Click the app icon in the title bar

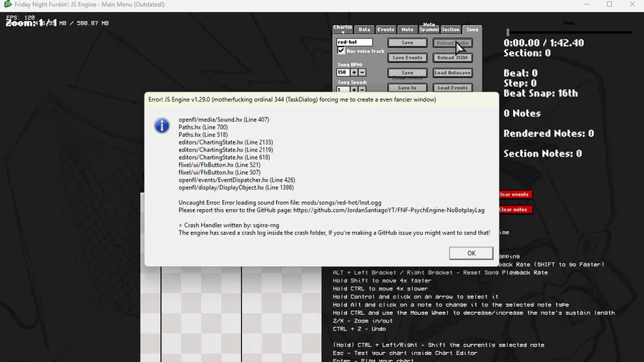pos(8,4)
